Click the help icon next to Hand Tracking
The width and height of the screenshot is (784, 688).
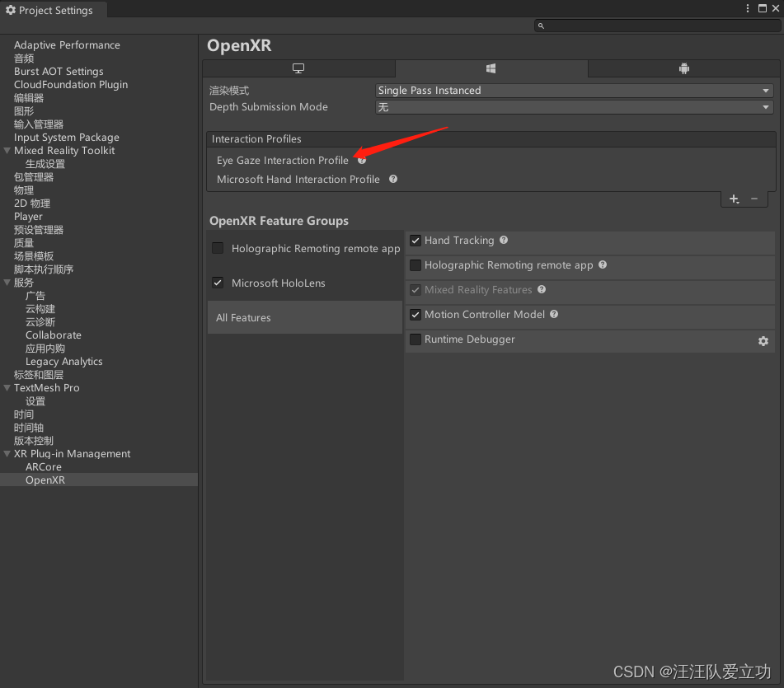point(504,240)
